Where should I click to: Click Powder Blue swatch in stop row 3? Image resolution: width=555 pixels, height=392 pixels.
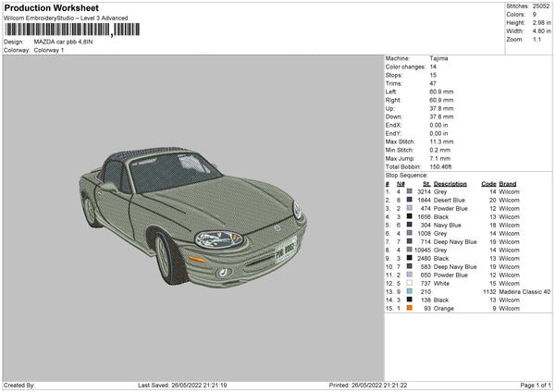pyautogui.click(x=409, y=208)
